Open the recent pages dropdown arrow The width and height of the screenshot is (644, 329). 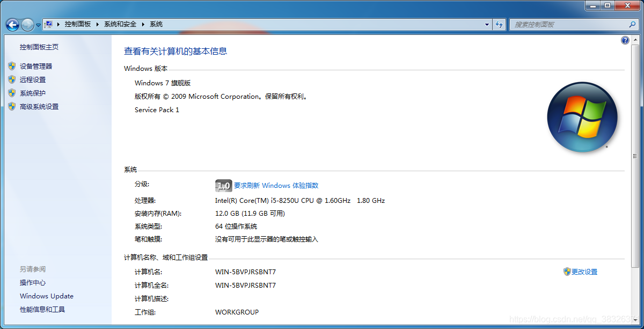click(39, 25)
